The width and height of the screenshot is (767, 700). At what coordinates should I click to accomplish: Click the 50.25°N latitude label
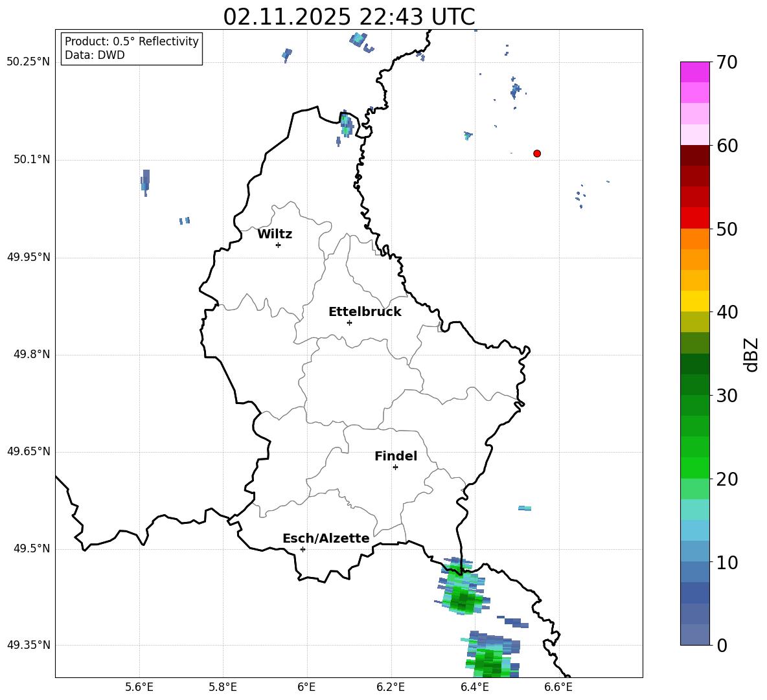pos(29,62)
